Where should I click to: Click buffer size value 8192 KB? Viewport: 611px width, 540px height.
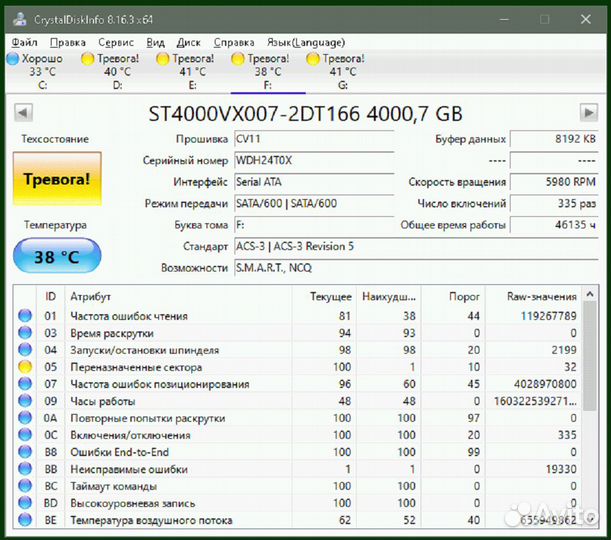tap(554, 139)
